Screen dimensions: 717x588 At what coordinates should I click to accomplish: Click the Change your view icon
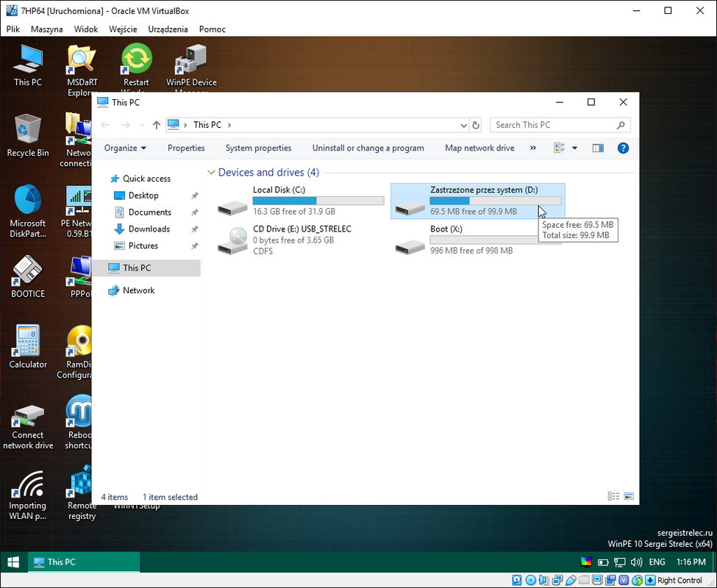(559, 148)
